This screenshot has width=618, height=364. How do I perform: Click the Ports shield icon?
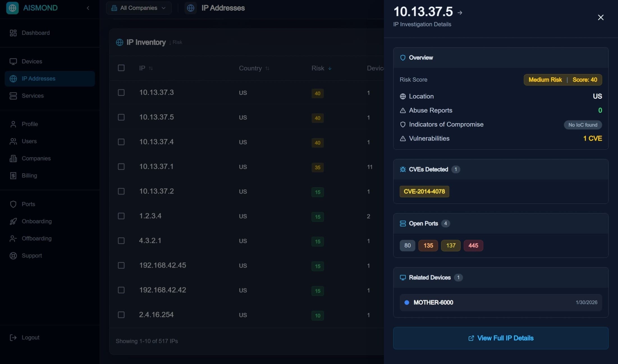click(13, 204)
